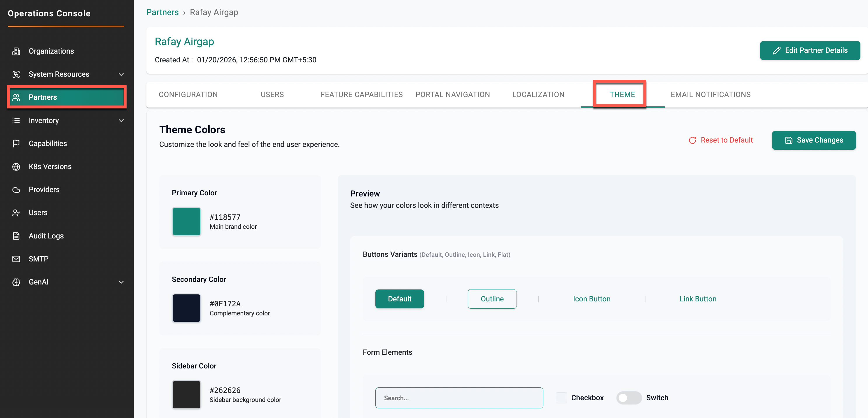Click the Capabilities flag icon

pyautogui.click(x=16, y=143)
